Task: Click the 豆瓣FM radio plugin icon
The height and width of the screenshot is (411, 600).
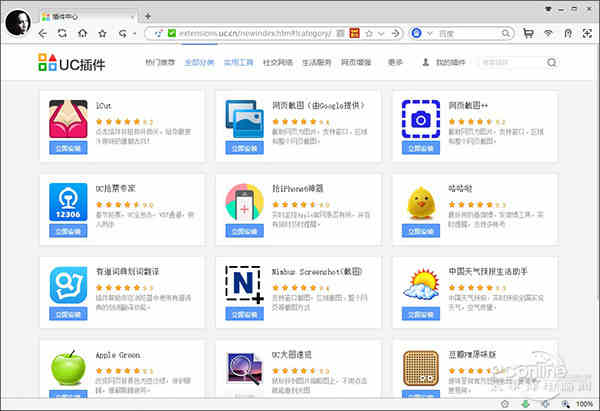Action: 421,368
